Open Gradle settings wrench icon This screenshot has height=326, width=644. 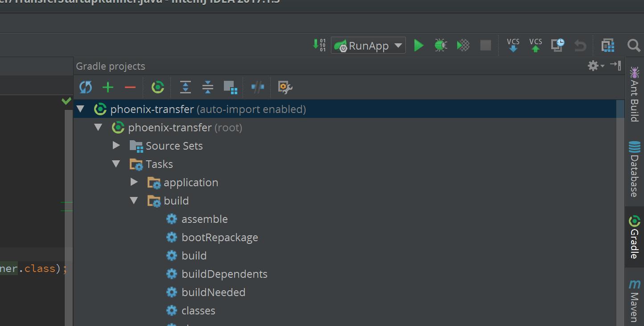click(x=285, y=87)
